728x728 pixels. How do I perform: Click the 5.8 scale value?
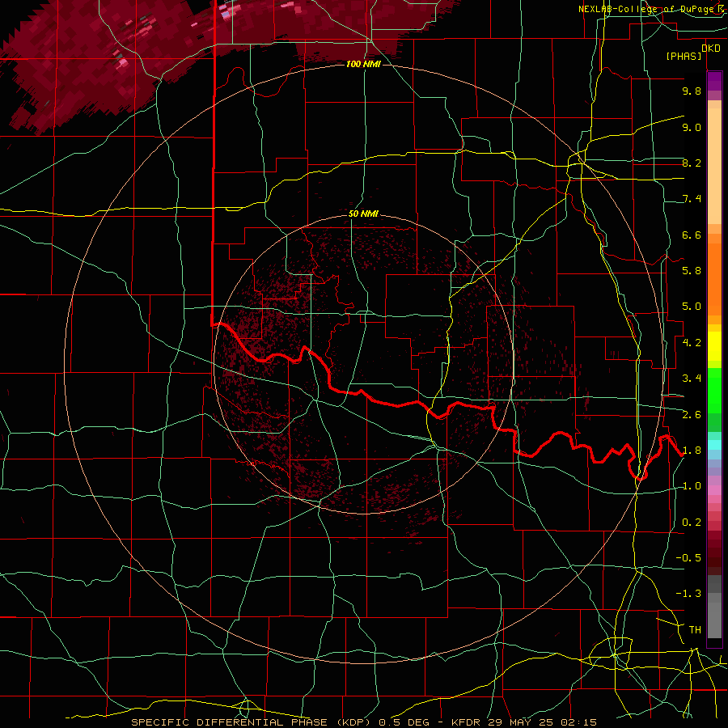pyautogui.click(x=692, y=271)
